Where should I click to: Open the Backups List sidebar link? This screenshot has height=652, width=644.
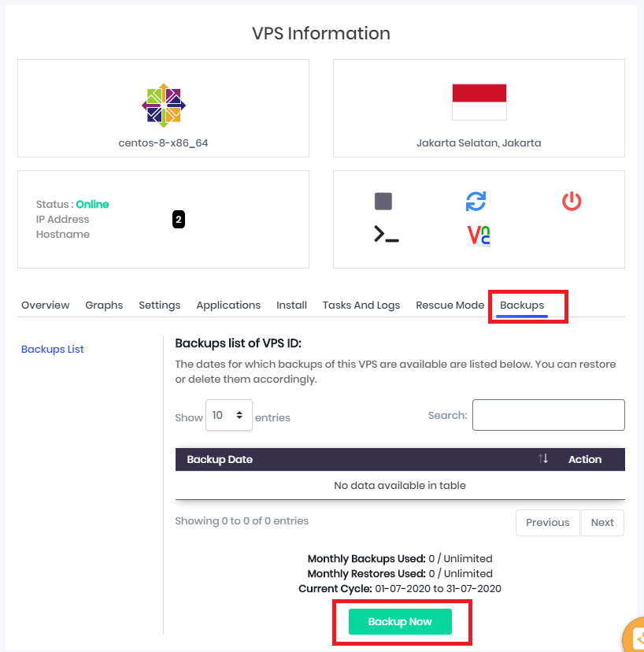(x=53, y=349)
